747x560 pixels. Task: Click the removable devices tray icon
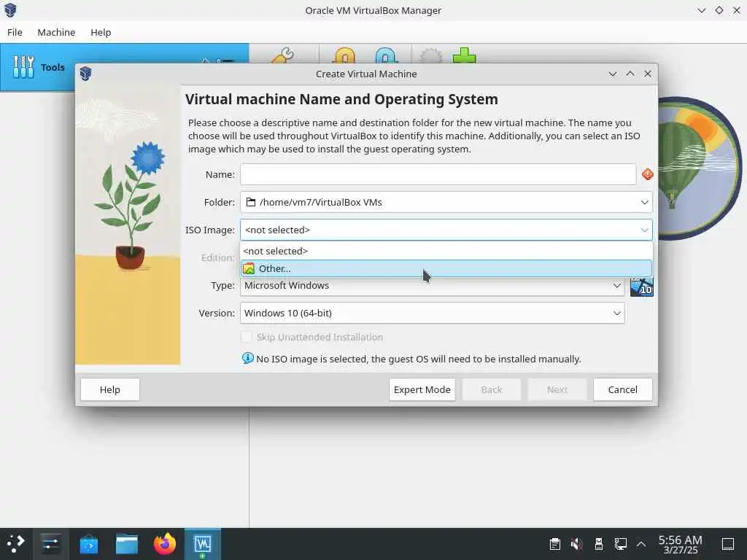599,544
